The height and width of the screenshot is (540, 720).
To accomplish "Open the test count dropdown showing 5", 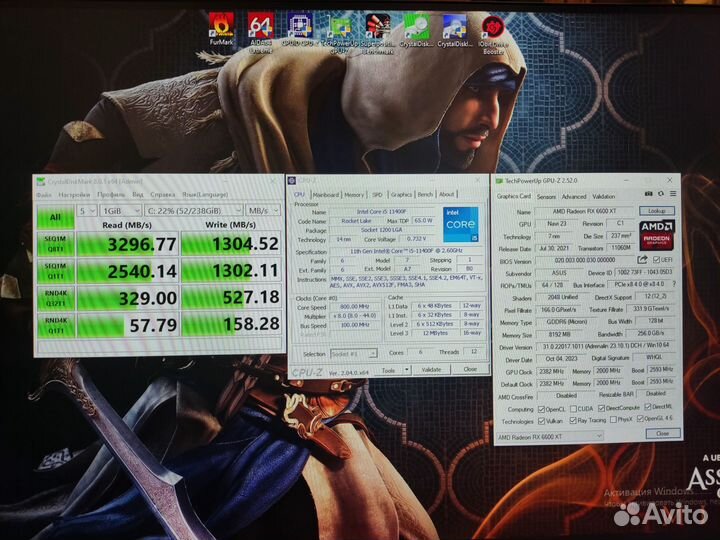I will (x=87, y=211).
